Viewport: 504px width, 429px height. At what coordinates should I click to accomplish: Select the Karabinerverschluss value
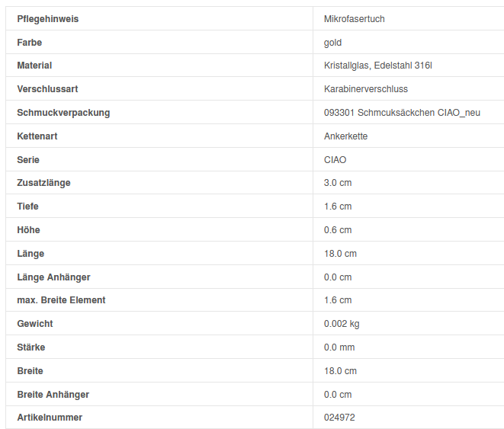365,89
